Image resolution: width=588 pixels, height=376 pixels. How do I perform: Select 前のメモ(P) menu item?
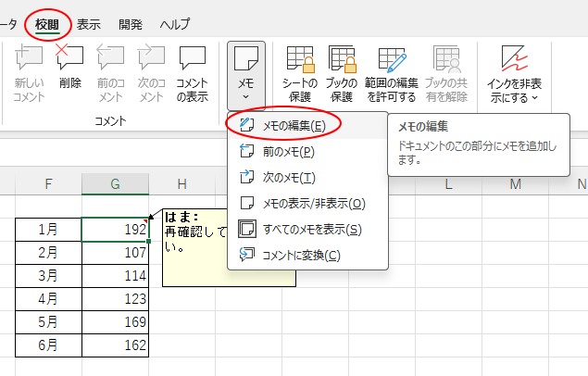(x=307, y=152)
